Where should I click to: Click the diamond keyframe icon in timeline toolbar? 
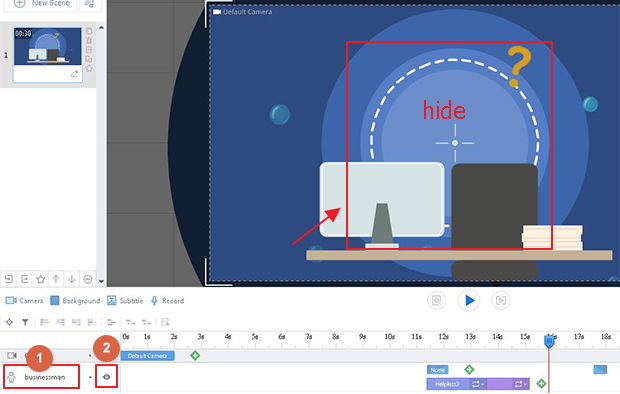9,322
